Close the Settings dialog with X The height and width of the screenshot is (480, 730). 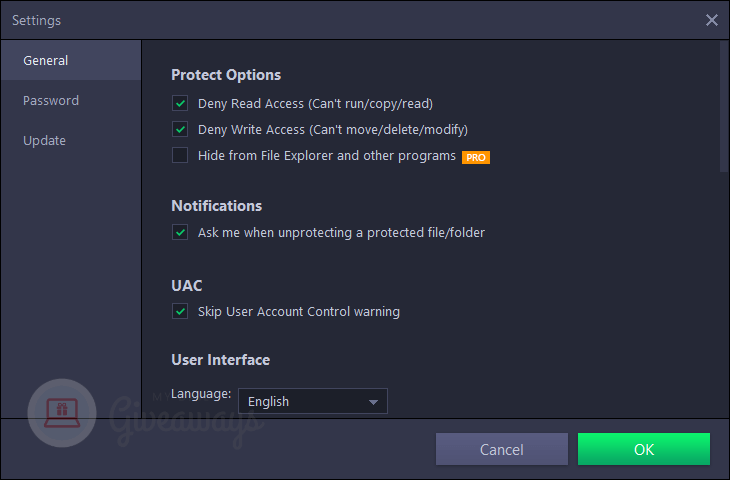[711, 20]
